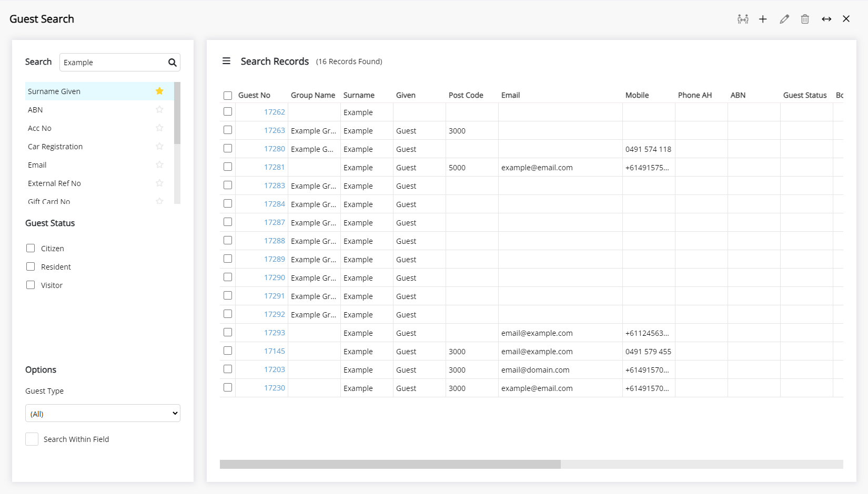Check the row for guest 17230
The image size is (868, 494).
pyautogui.click(x=228, y=387)
